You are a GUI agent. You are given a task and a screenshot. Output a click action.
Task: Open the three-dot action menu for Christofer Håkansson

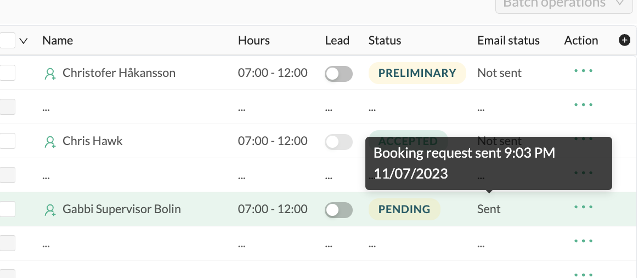coord(583,71)
